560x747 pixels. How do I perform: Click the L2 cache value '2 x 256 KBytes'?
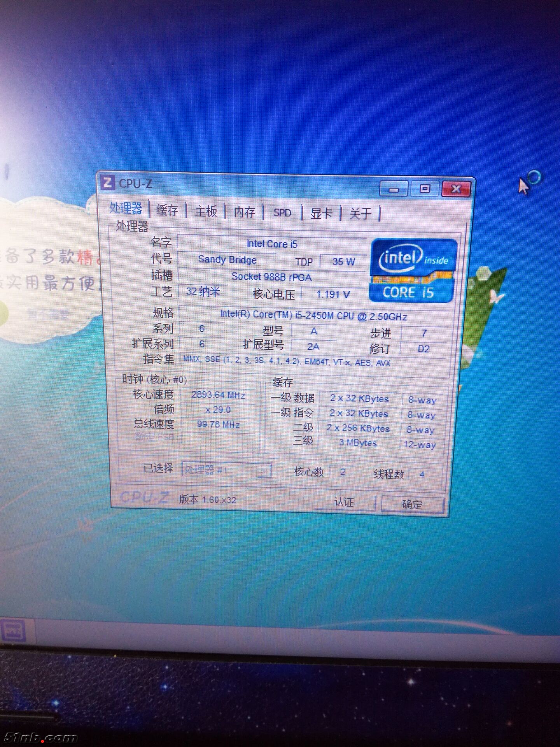coord(358,428)
